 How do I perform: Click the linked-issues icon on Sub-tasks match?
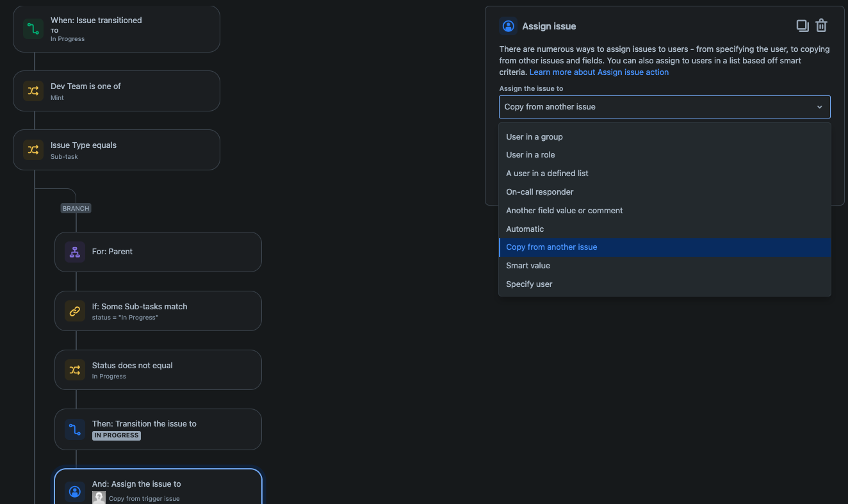(74, 311)
